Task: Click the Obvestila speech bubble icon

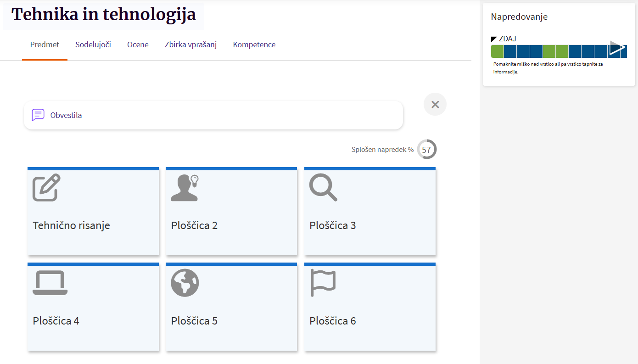Action: (x=38, y=115)
